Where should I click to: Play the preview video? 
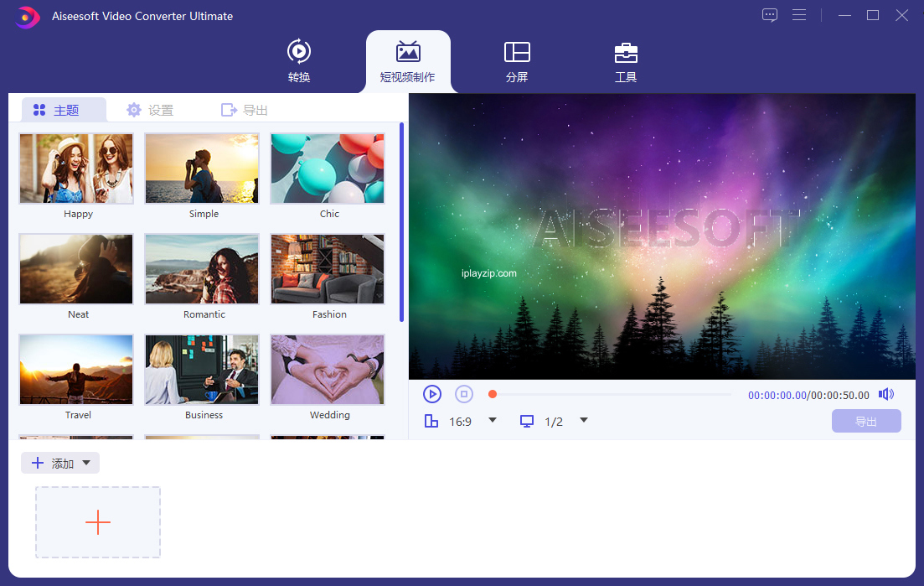[x=432, y=394]
